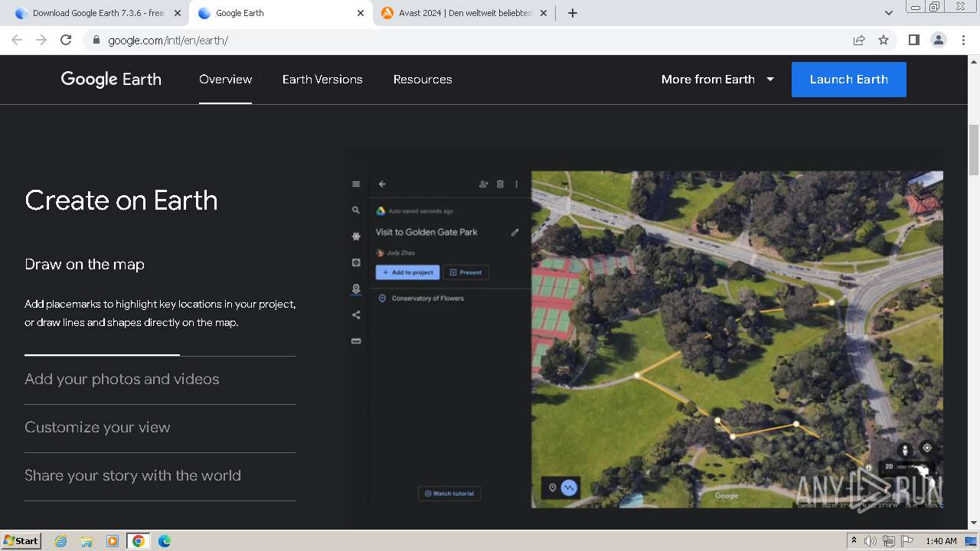
Task: Click the Projects pin icon in Earth sidebar
Action: [356, 289]
